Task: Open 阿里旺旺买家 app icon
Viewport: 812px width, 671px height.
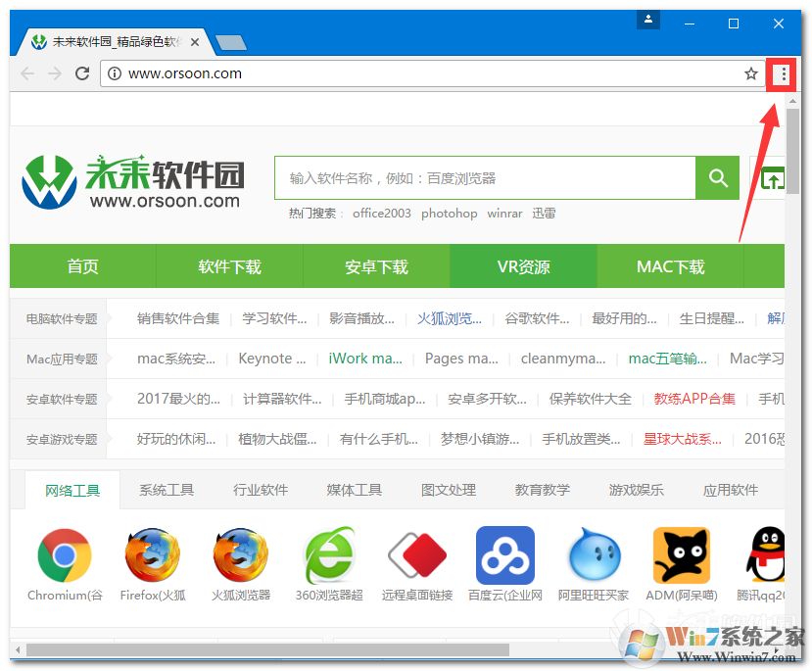Action: (x=594, y=555)
